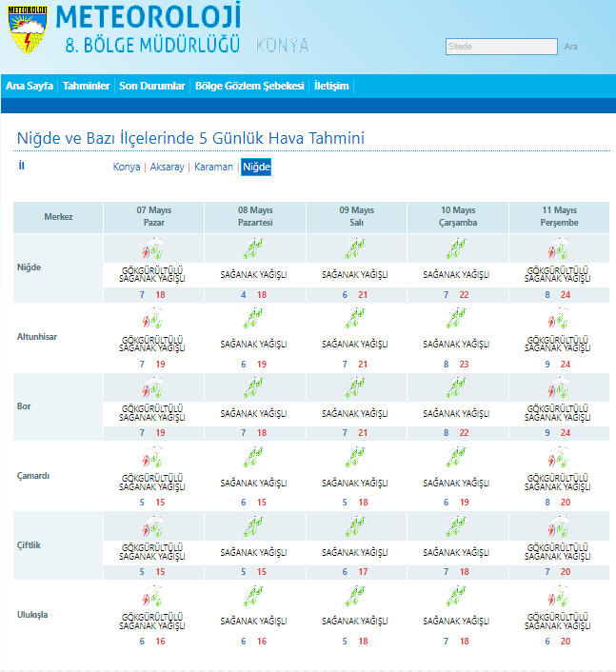The width and height of the screenshot is (616, 672).
Task: Click Çamardı 10 Mayıs temperatures 6 19
Action: click(457, 503)
